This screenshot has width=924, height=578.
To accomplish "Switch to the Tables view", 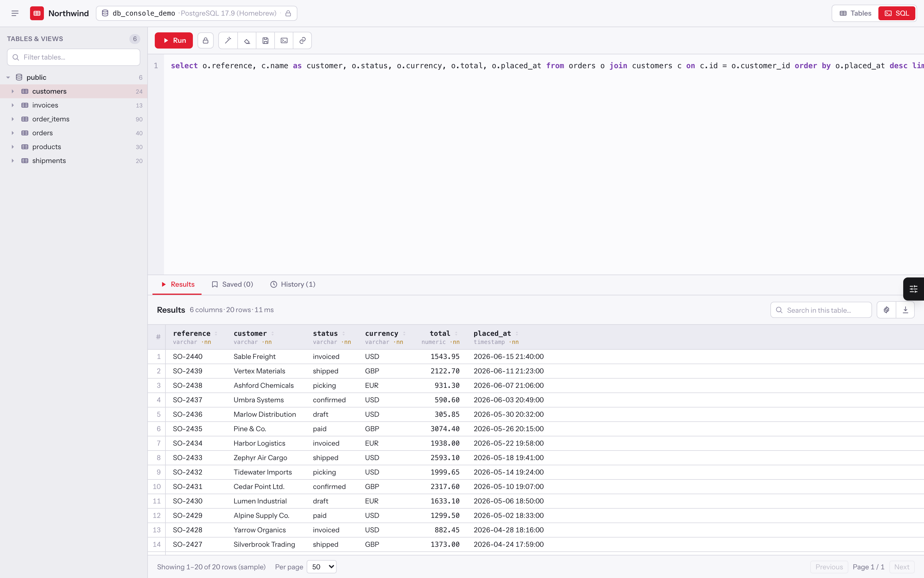I will point(855,13).
